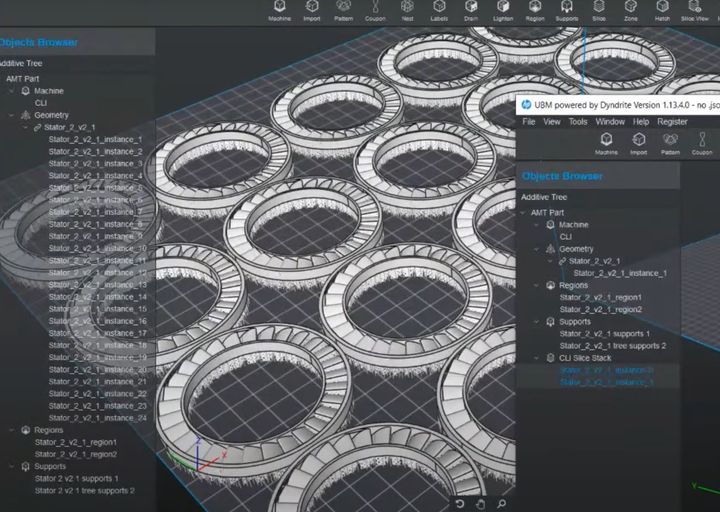Click the Zone toolbar icon
This screenshot has height=512, width=720.
[630, 8]
